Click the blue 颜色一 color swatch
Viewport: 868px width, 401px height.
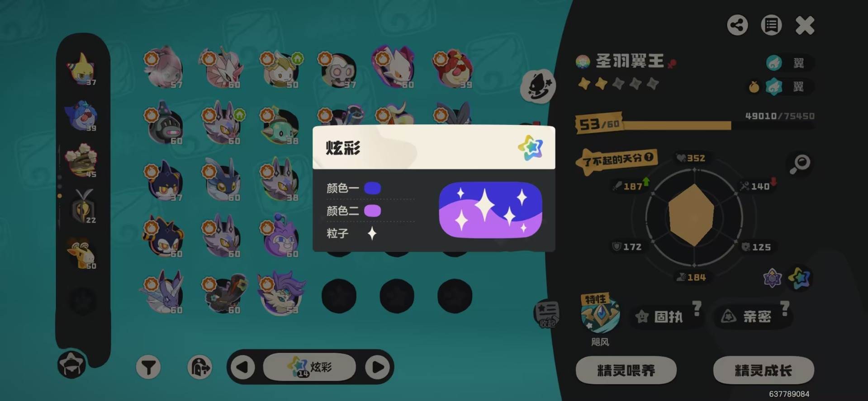(x=372, y=188)
